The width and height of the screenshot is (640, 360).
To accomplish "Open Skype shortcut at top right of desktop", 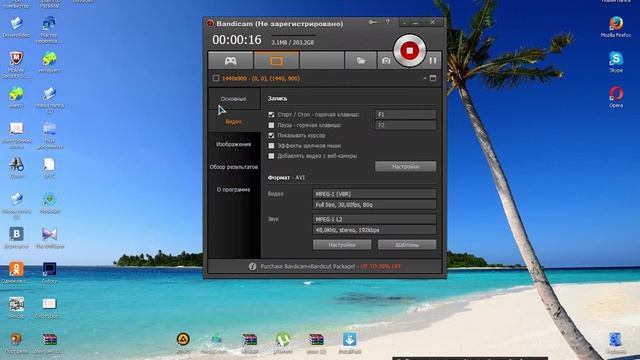I will click(616, 62).
